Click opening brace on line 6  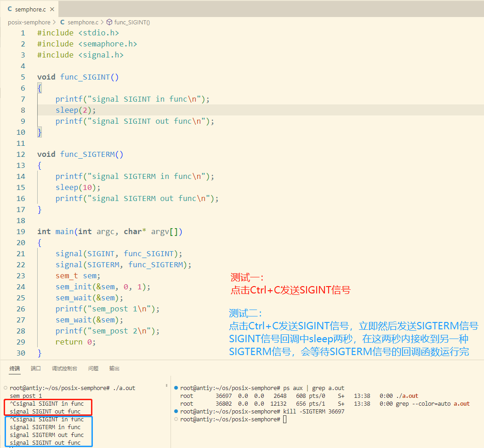click(39, 88)
